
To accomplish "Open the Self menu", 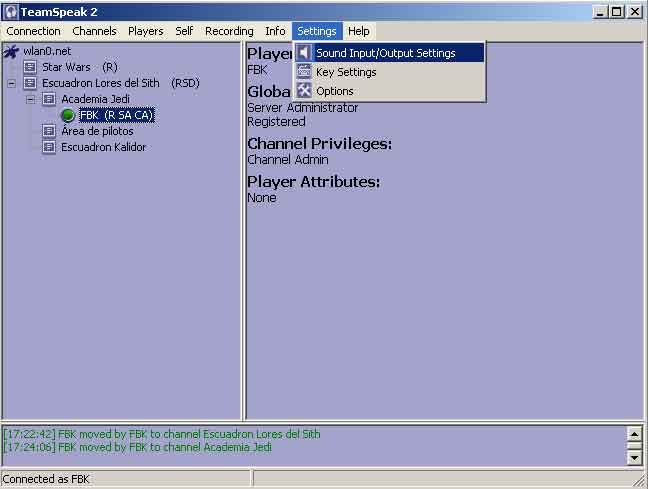I will [184, 31].
